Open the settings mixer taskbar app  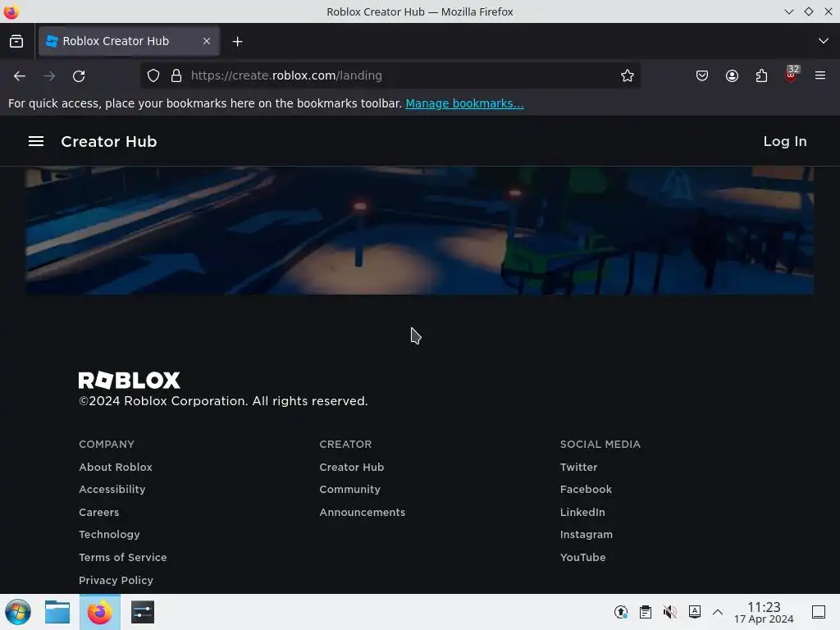143,612
